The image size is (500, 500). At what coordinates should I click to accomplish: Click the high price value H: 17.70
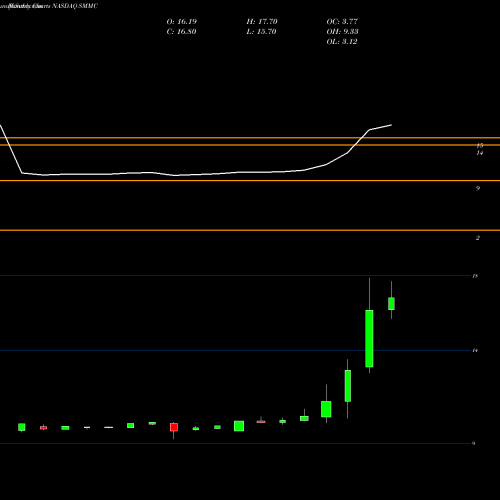point(262,22)
